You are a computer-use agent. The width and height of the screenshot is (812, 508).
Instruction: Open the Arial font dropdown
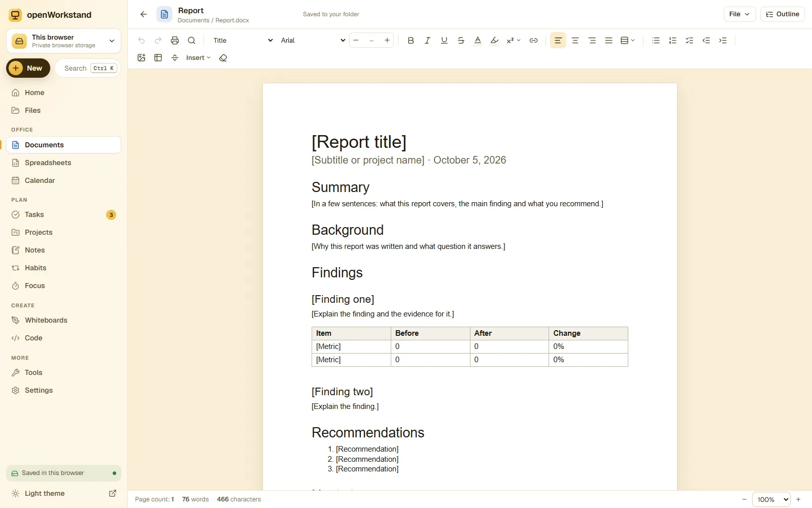313,41
